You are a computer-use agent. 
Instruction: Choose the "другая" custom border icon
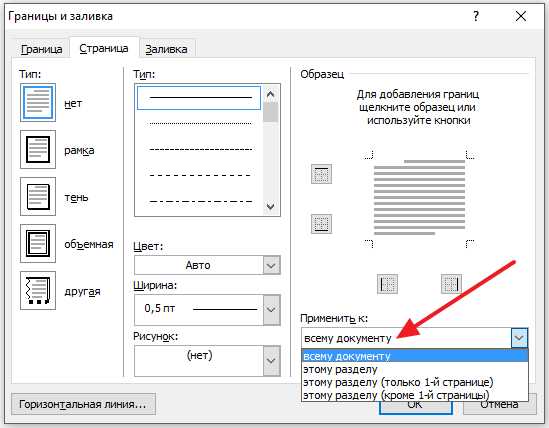(x=38, y=290)
